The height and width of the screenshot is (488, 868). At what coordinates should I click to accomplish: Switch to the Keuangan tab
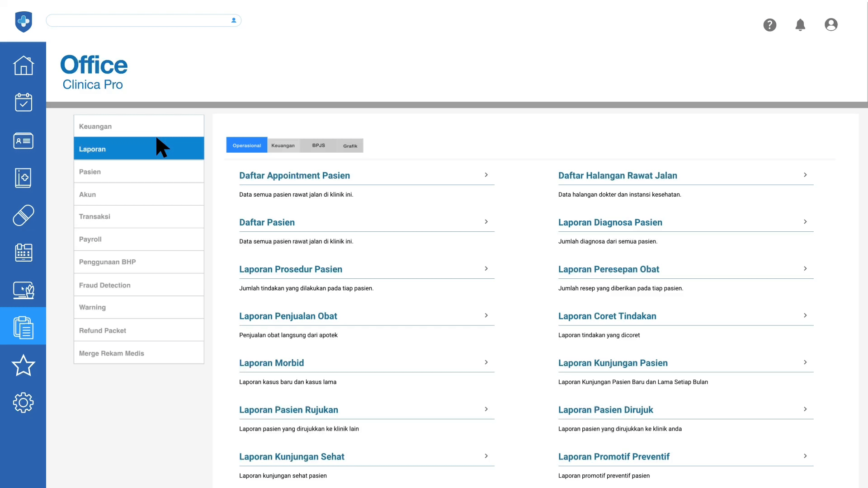pos(283,145)
